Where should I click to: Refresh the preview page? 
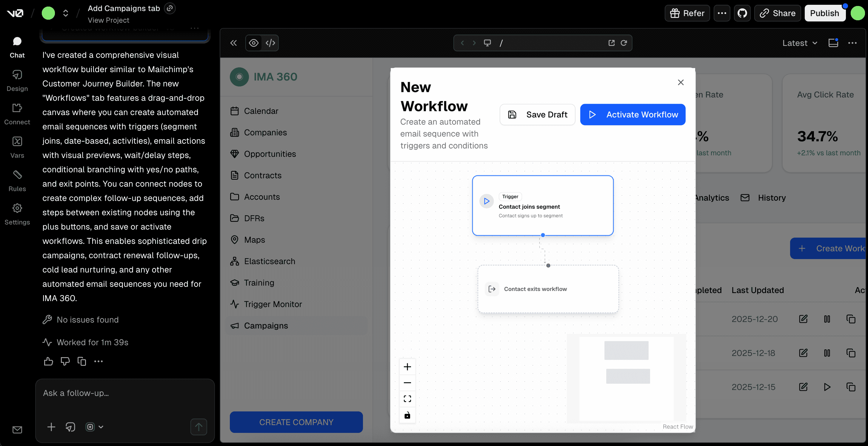(624, 43)
